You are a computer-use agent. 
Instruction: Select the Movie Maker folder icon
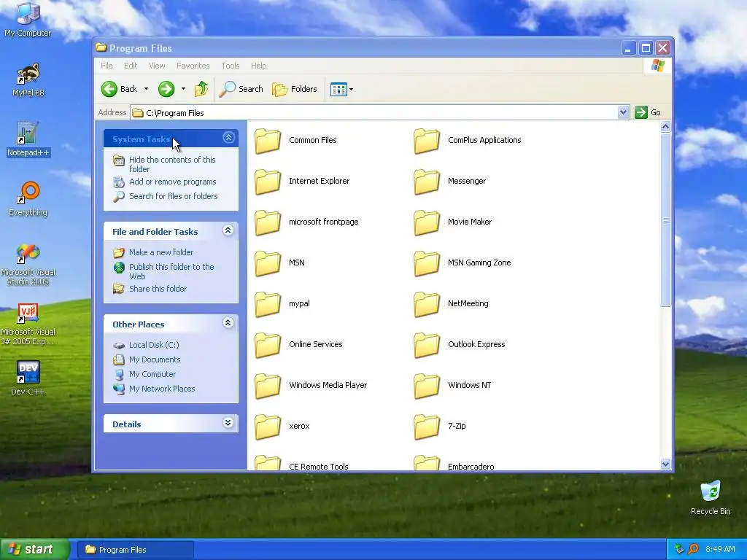[426, 223]
